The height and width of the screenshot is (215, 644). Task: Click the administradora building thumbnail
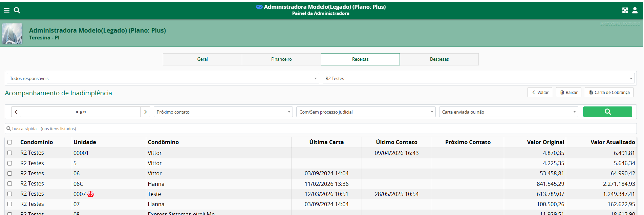(x=13, y=33)
